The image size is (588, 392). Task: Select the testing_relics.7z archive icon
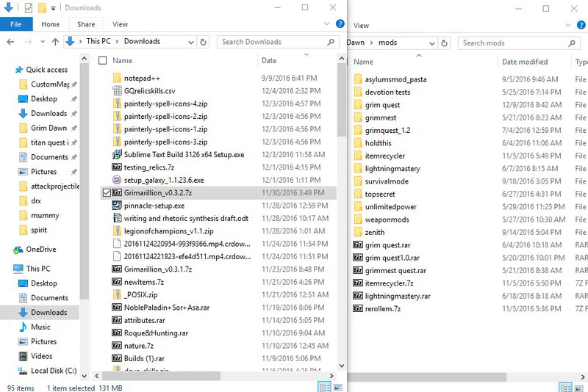pos(117,167)
